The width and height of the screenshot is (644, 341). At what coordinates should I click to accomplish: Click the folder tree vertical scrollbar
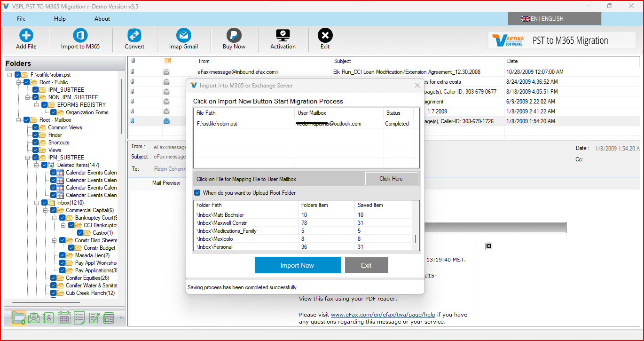(122, 106)
